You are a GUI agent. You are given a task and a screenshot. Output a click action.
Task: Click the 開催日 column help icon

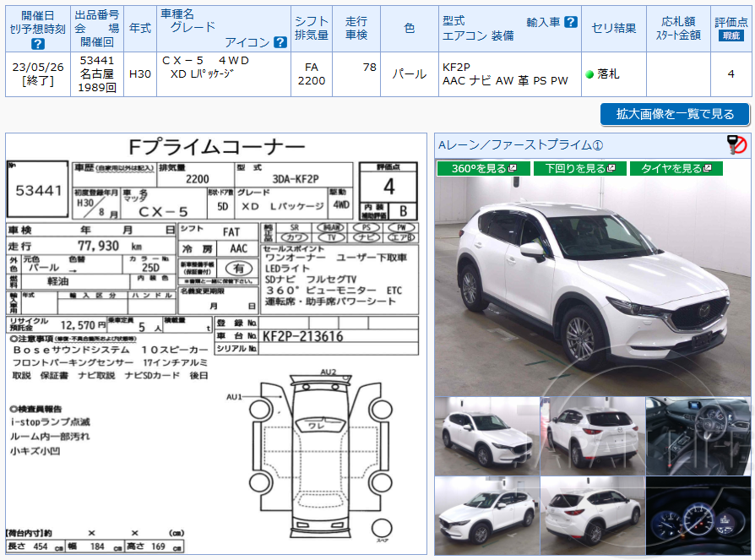click(37, 43)
